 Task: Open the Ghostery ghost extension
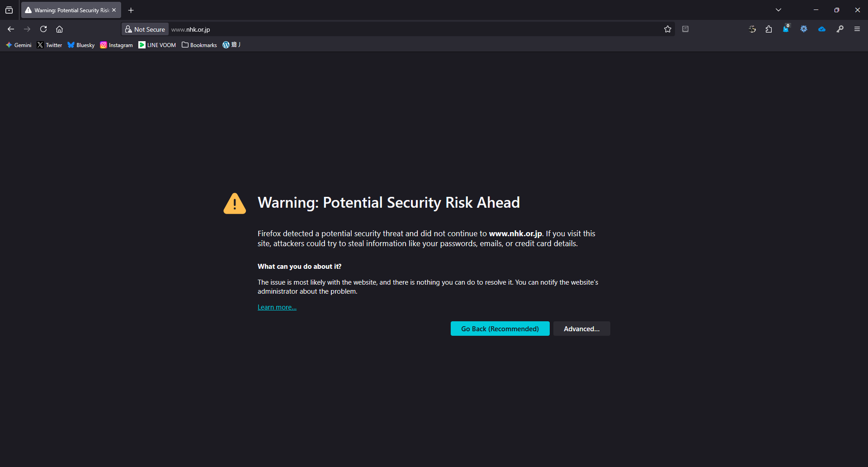pos(786,29)
